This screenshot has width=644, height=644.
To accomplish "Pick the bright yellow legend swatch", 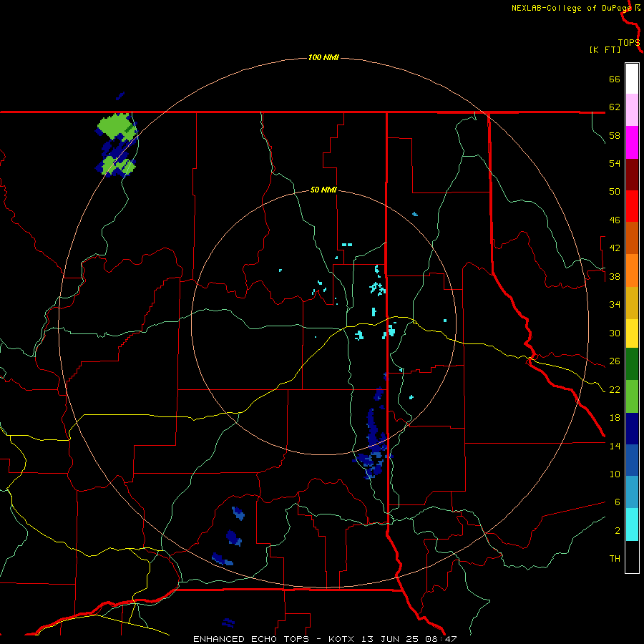I will pyautogui.click(x=632, y=333).
